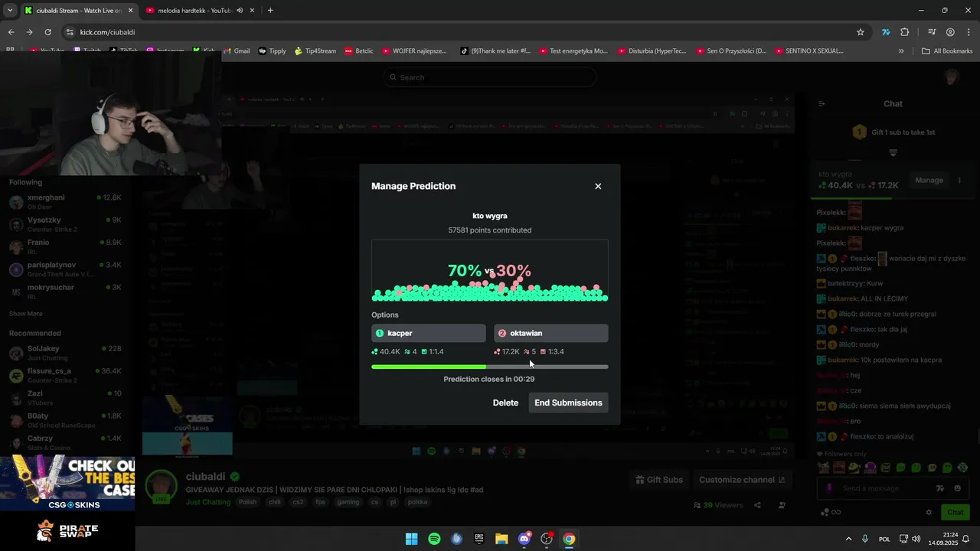
Task: Click the channel points icon below chat
Action: (825, 512)
